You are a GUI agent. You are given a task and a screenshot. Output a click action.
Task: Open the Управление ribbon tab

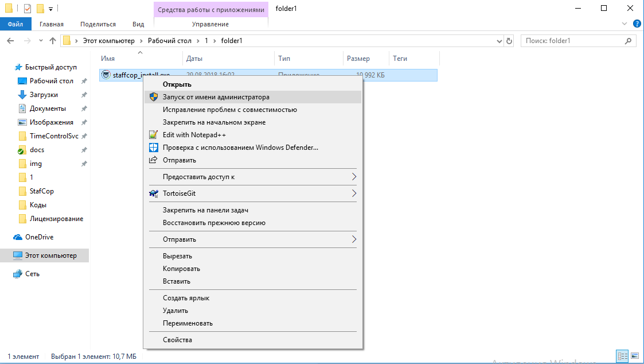click(x=210, y=24)
